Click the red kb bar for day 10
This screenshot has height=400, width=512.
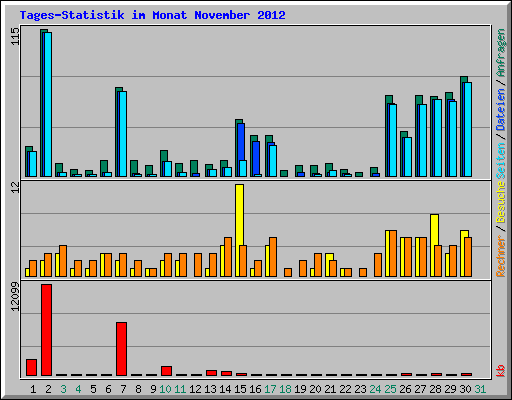point(167,371)
